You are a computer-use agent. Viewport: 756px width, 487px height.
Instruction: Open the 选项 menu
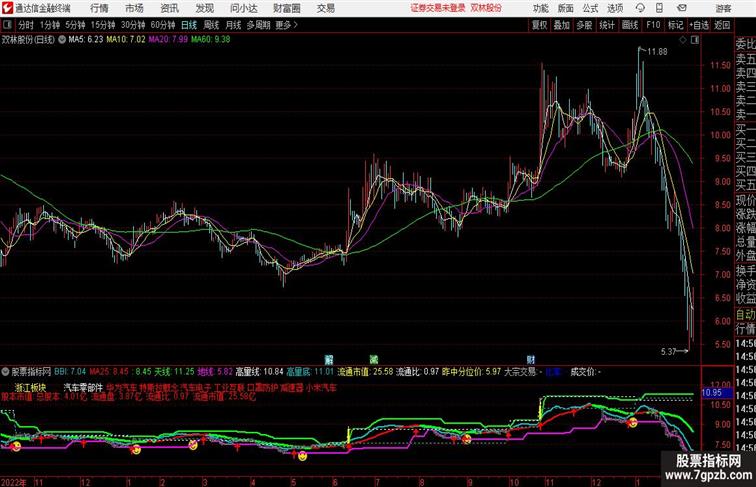(x=615, y=8)
